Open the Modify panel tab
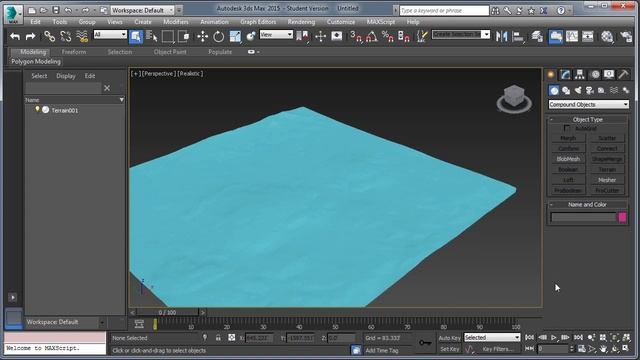 point(565,74)
